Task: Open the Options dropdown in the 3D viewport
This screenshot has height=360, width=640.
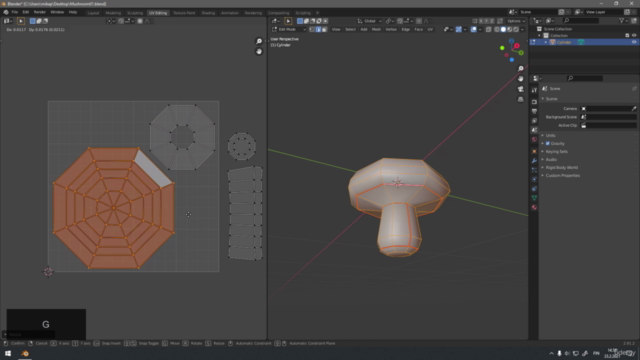Action: pyautogui.click(x=516, y=21)
